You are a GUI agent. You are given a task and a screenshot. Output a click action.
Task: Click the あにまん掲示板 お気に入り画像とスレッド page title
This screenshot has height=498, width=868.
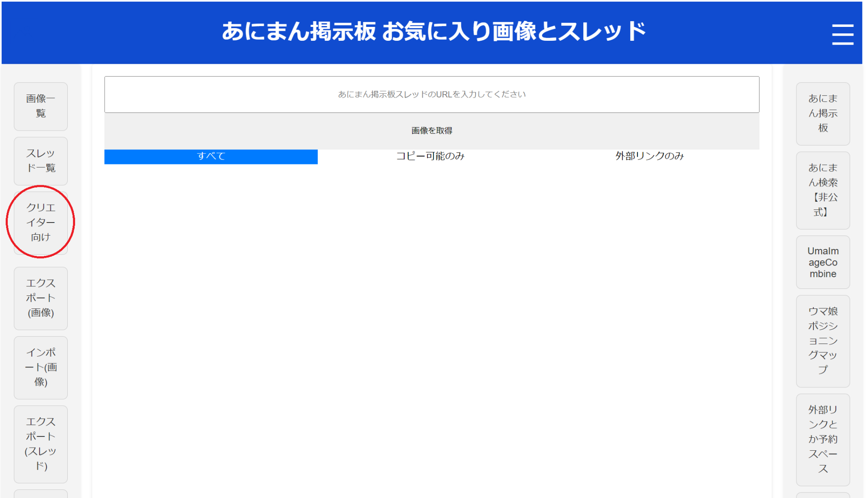434,32
